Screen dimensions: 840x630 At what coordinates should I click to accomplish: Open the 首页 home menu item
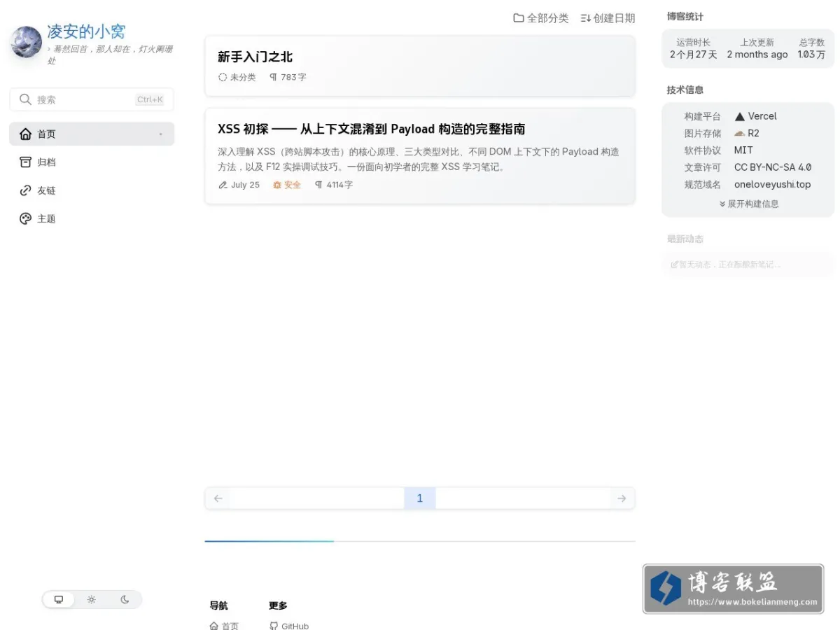point(92,134)
